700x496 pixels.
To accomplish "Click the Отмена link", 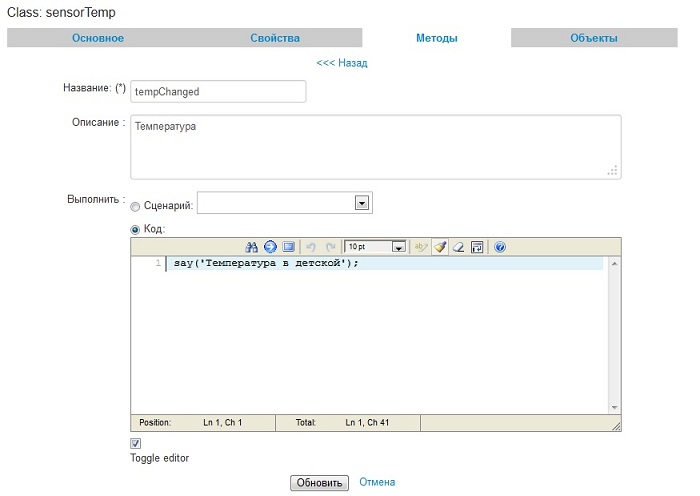I will [x=377, y=482].
